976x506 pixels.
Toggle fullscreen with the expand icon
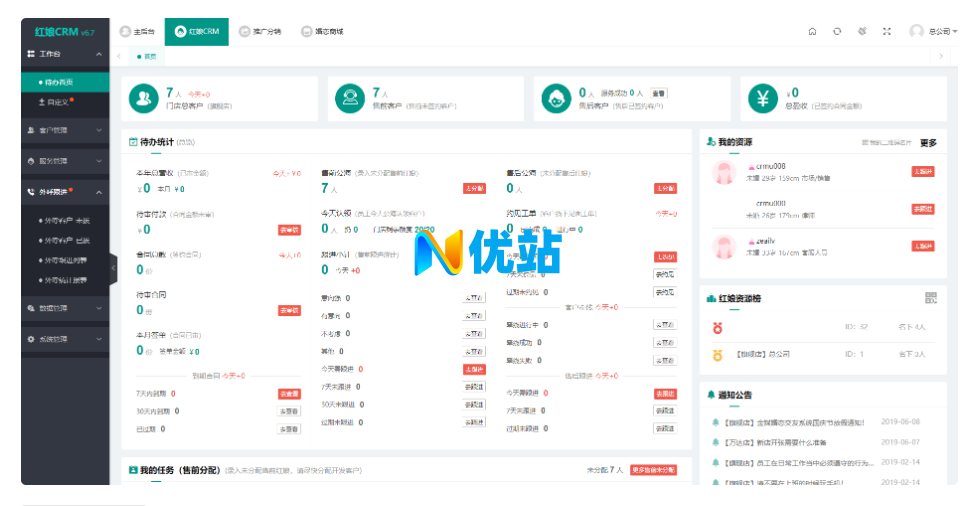tap(886, 32)
